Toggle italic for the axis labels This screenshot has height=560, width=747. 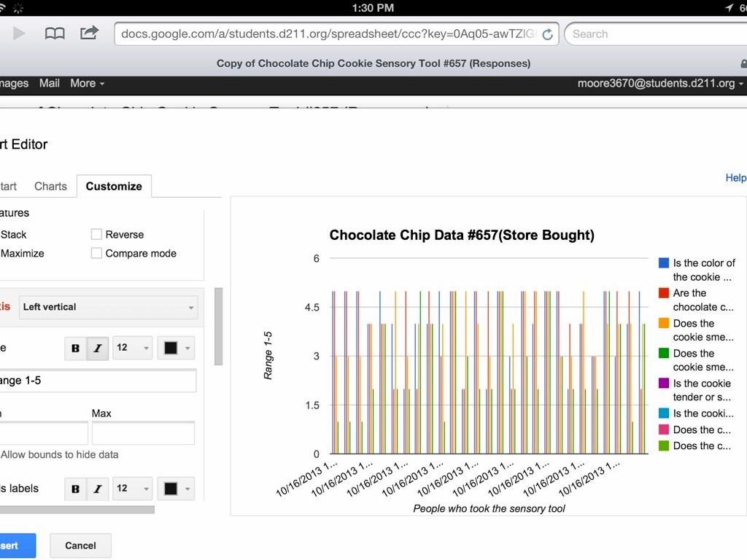point(97,489)
